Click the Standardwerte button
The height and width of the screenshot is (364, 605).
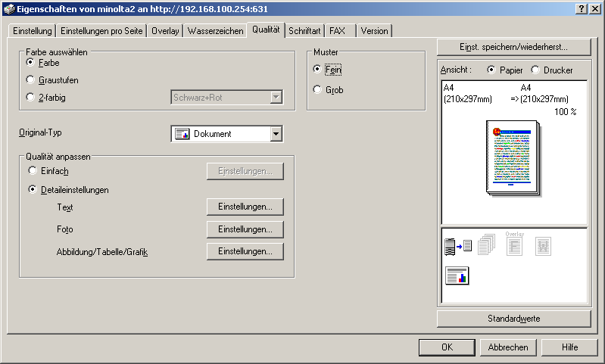point(513,319)
